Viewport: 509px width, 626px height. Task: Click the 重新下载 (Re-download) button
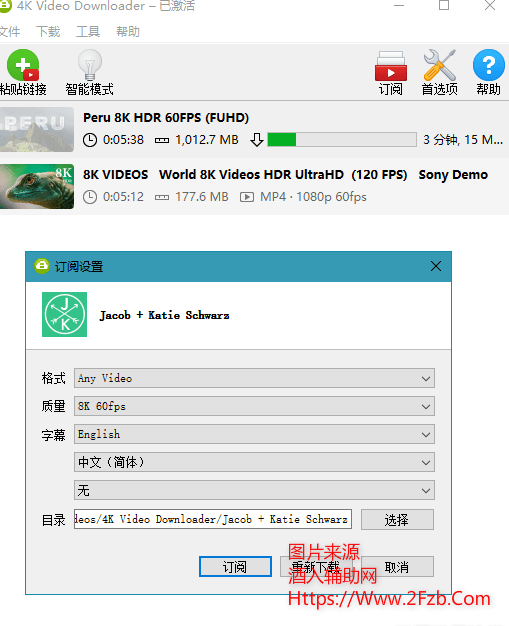click(x=316, y=567)
